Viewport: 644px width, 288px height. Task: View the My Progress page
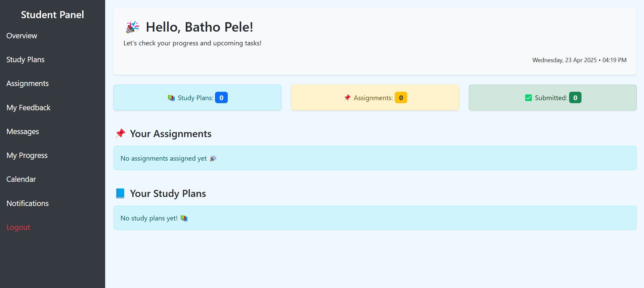pyautogui.click(x=27, y=155)
